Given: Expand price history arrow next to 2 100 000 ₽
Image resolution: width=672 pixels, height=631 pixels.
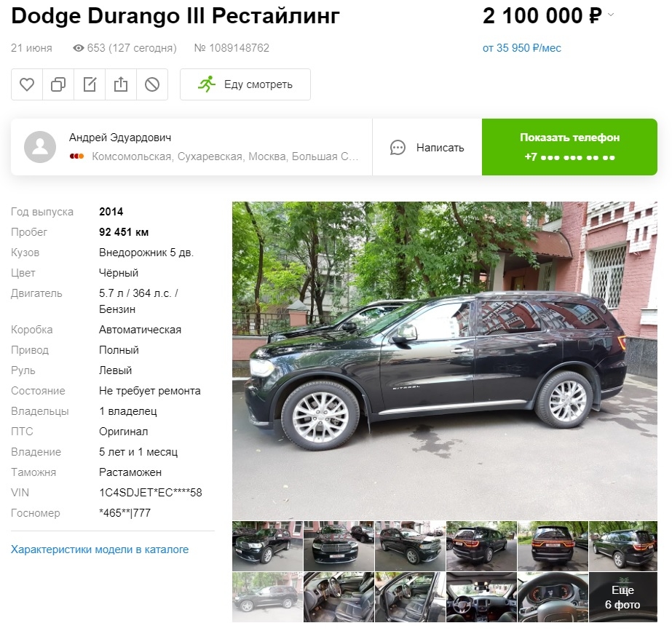Looking at the screenshot, I should (x=611, y=15).
